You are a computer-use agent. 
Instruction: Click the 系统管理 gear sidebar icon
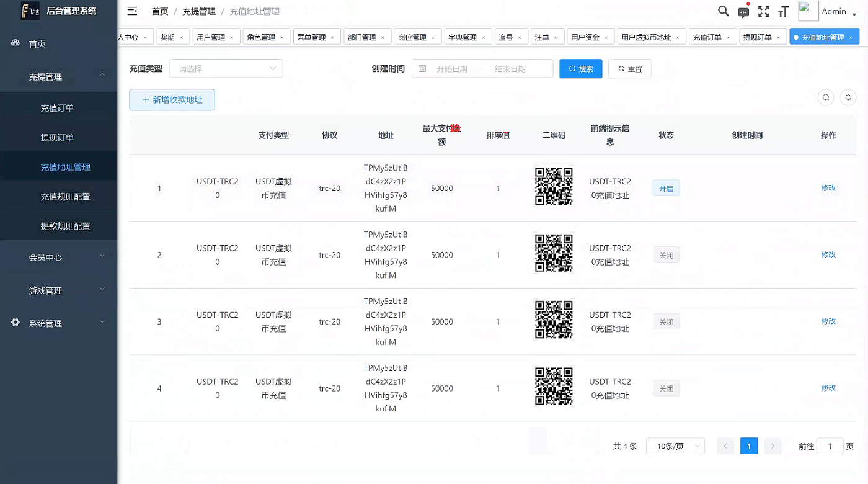15,323
